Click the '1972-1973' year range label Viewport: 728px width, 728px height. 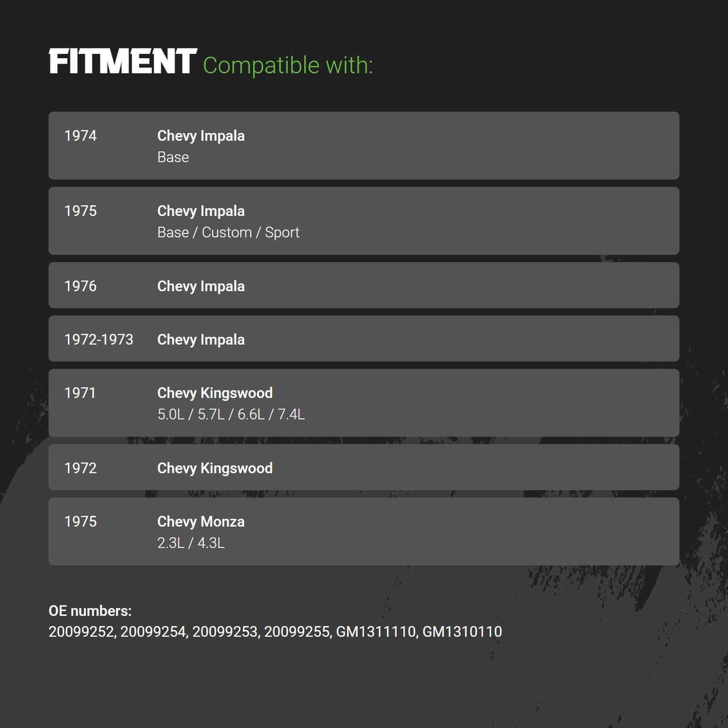point(99,339)
